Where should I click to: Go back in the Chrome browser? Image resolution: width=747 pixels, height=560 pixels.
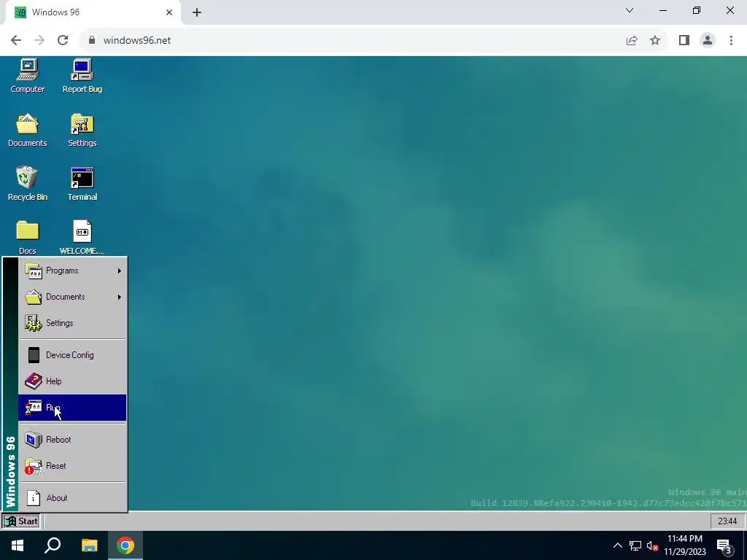click(x=16, y=41)
